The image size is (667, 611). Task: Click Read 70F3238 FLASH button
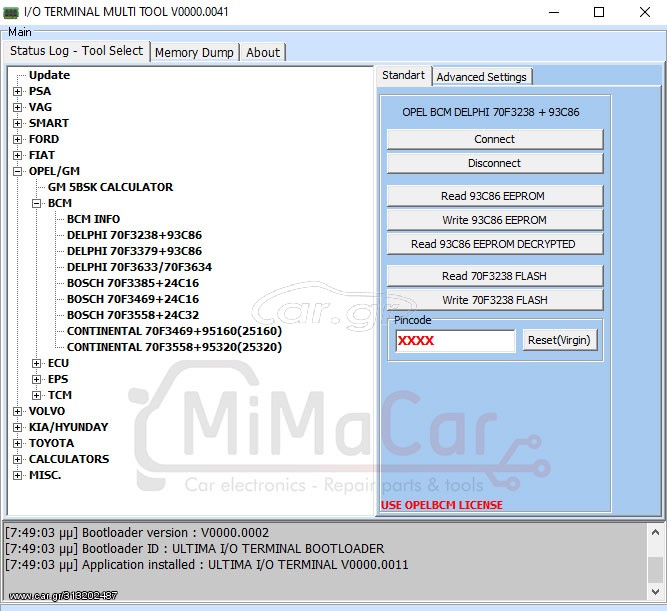point(495,276)
